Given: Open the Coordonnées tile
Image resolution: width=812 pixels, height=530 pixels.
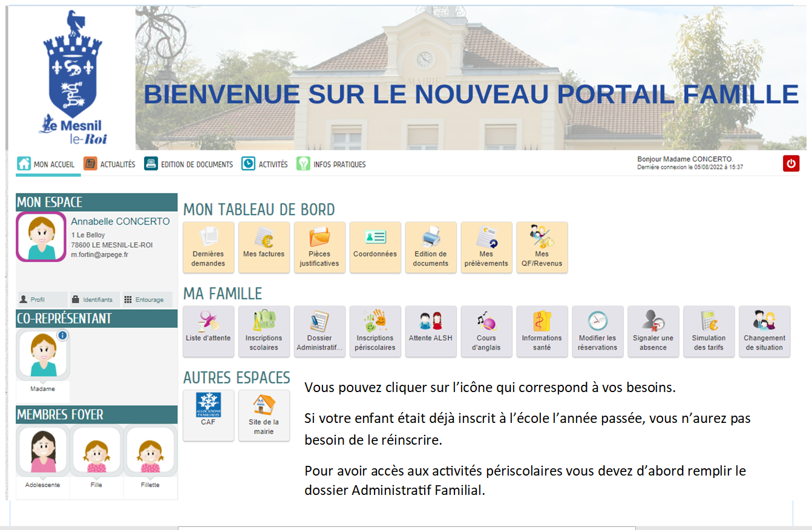Looking at the screenshot, I should click(x=375, y=247).
